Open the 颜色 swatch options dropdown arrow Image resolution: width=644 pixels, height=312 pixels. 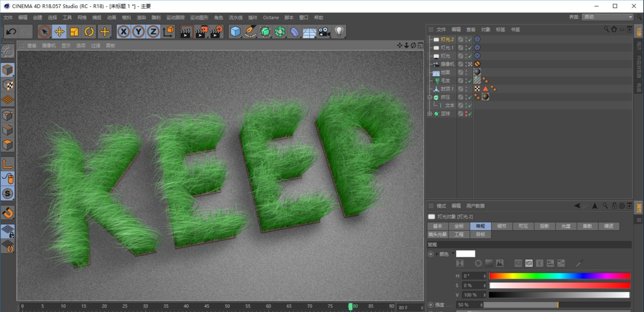click(x=453, y=253)
